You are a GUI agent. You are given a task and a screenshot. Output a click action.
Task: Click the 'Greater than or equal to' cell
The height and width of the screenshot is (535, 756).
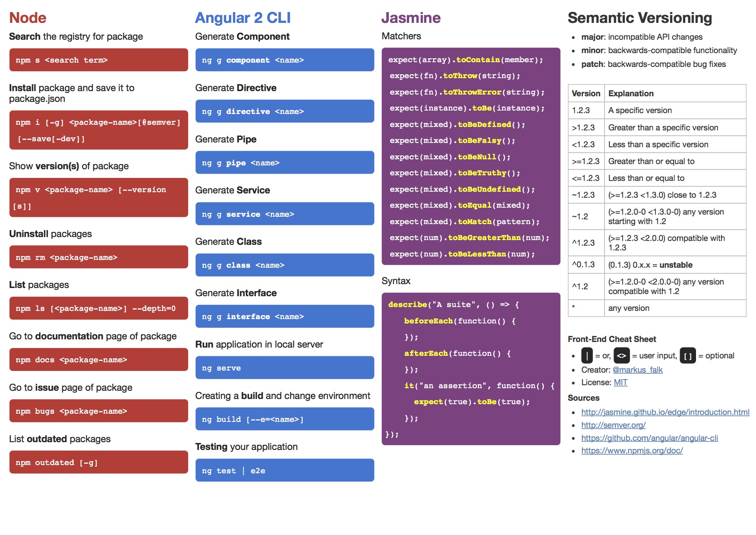point(675,161)
